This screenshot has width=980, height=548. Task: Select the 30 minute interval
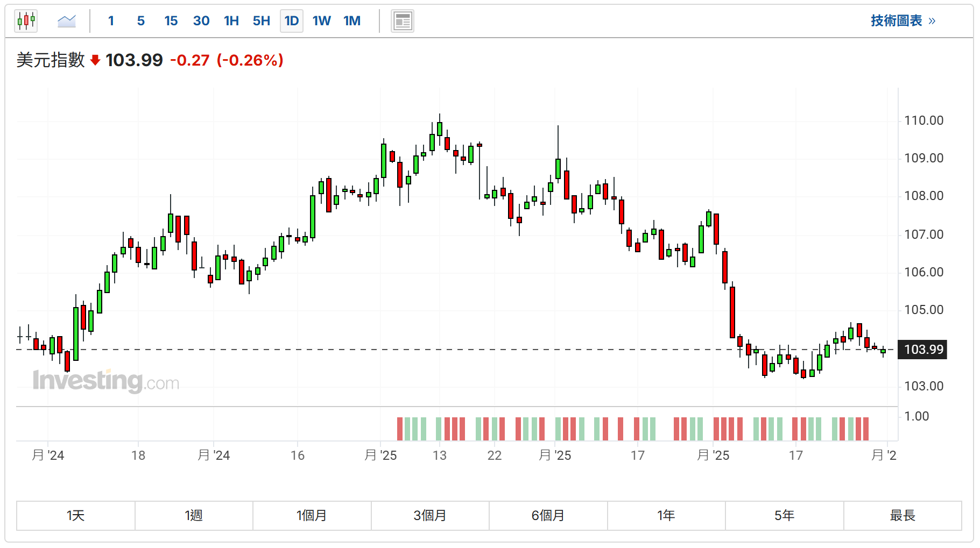pyautogui.click(x=201, y=21)
